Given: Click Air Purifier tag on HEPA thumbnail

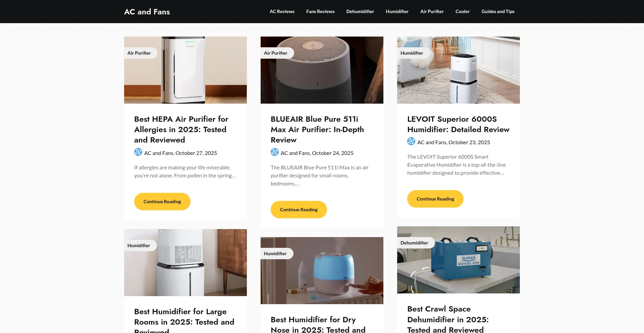Looking at the screenshot, I should (139, 53).
